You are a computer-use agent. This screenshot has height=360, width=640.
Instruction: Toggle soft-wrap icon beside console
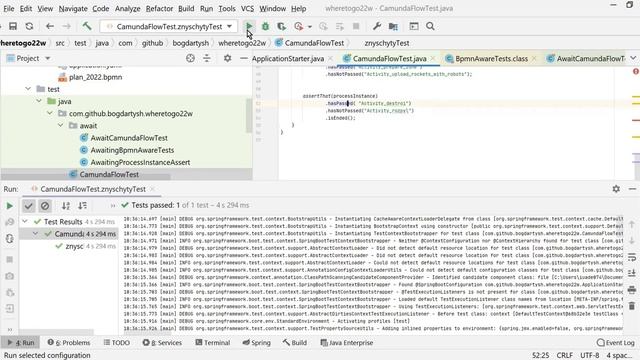pos(631,257)
